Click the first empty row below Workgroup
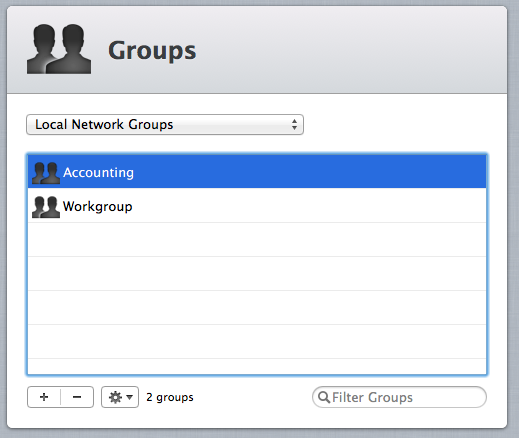This screenshot has height=438, width=519. [257, 240]
